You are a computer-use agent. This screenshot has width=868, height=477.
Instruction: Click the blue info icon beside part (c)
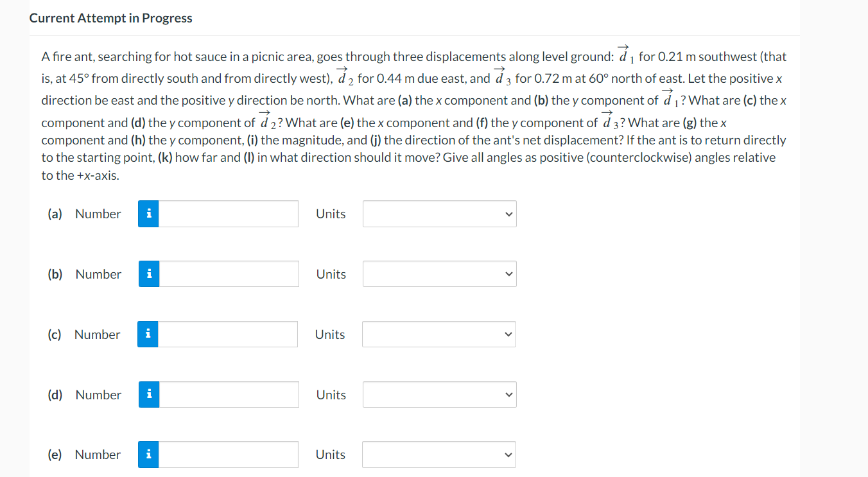[148, 334]
